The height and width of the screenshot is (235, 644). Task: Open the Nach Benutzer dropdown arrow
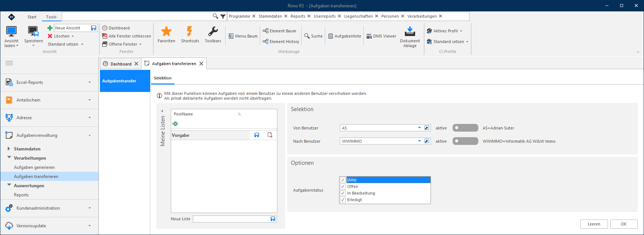pos(419,141)
